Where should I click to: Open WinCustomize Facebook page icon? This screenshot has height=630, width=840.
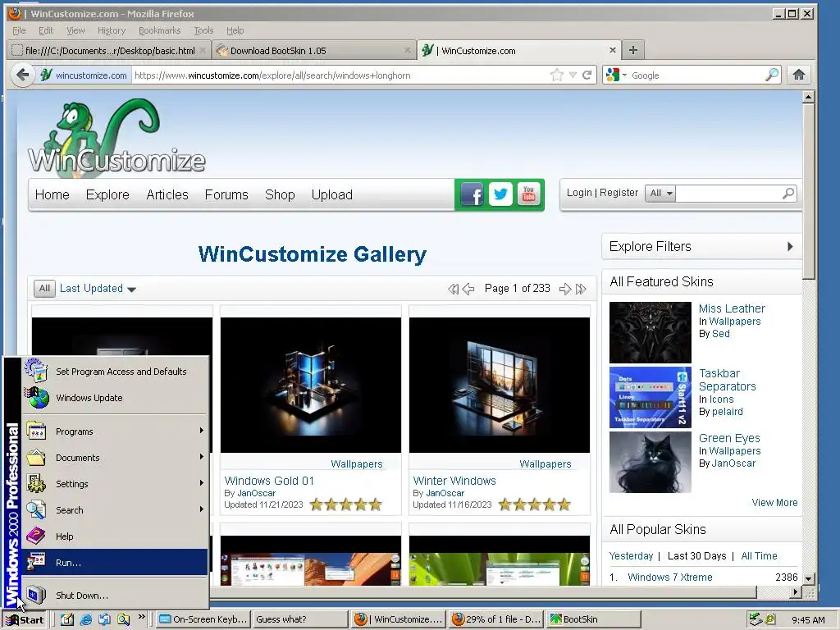click(x=472, y=194)
